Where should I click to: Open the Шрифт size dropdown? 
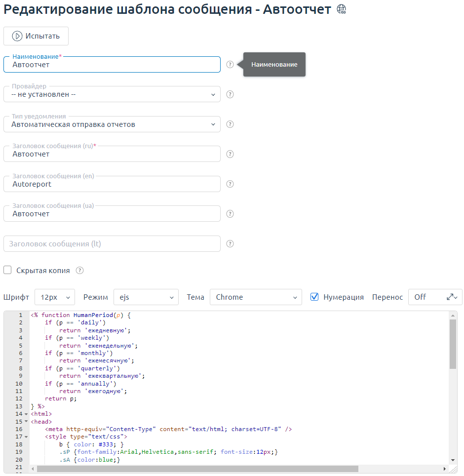[x=54, y=297]
